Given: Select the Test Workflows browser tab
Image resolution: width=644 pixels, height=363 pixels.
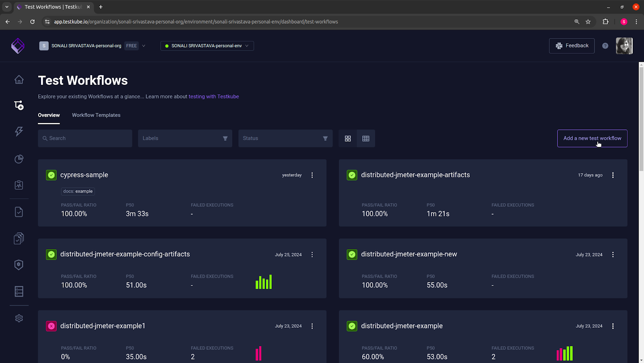Looking at the screenshot, I should [54, 7].
